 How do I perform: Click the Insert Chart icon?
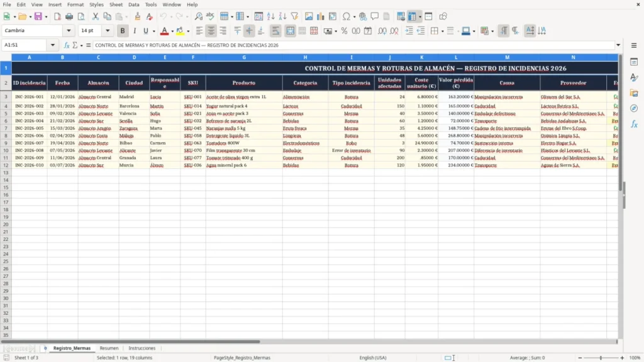coord(321,16)
